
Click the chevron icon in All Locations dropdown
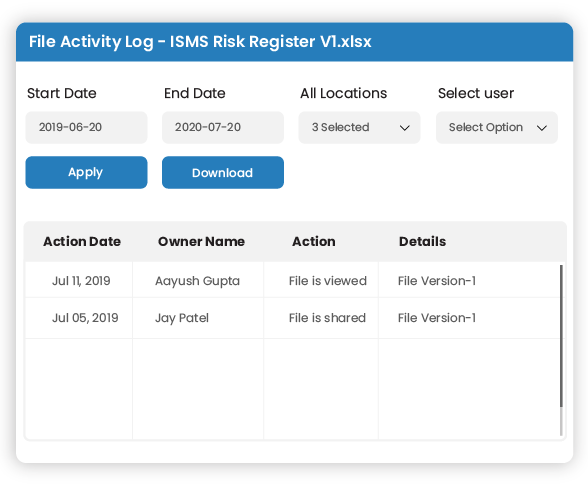coord(404,128)
